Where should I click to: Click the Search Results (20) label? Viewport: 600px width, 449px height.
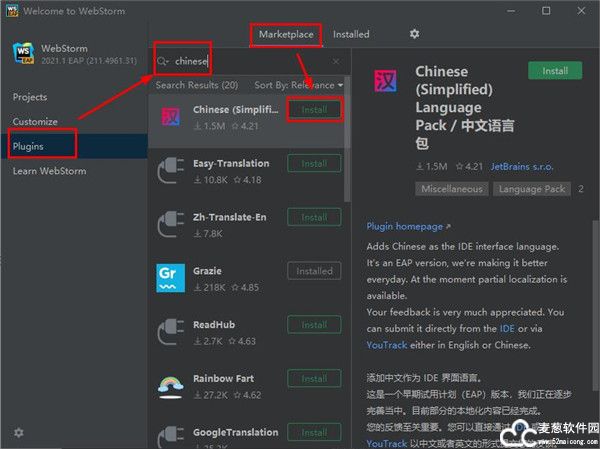point(197,85)
